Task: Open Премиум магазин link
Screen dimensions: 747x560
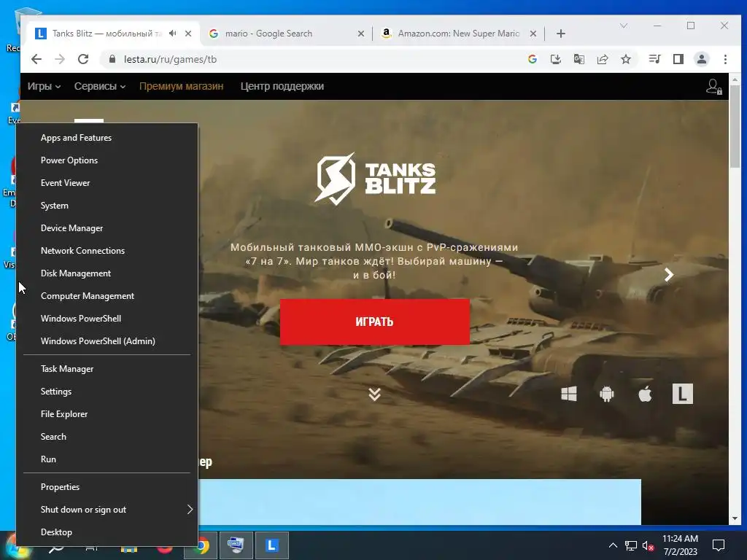Action: point(181,86)
